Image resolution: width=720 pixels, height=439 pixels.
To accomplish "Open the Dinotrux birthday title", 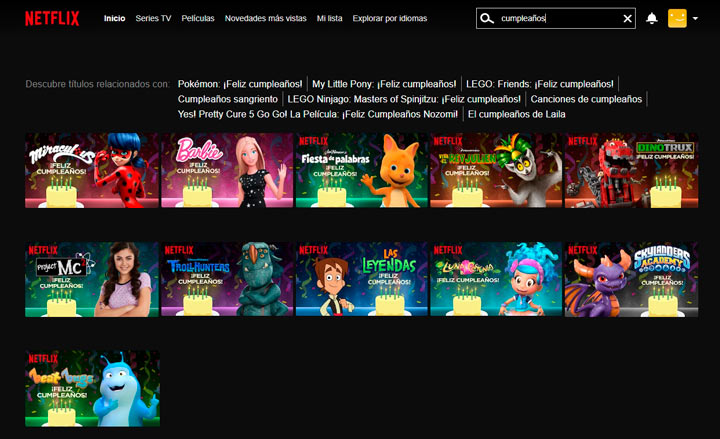I will 631,170.
